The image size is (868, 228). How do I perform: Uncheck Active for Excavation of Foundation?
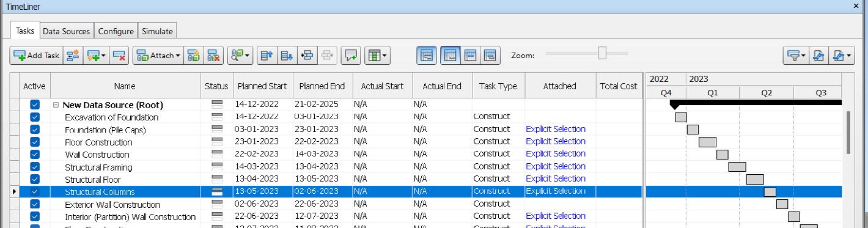pyautogui.click(x=35, y=117)
